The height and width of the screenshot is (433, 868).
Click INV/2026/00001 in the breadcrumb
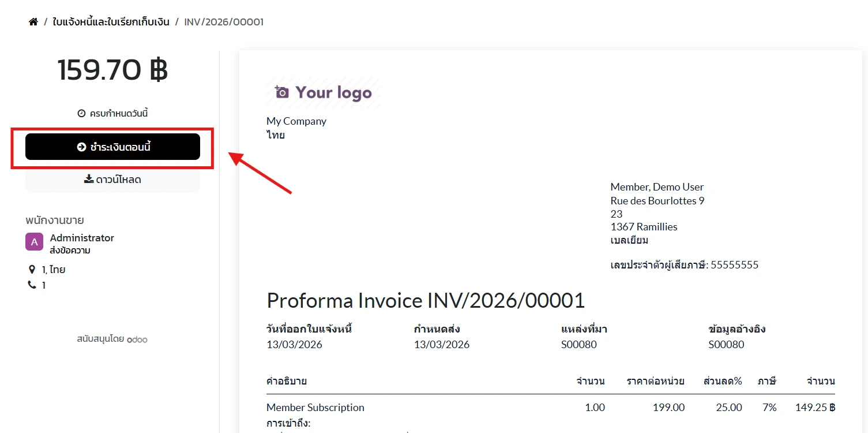(224, 22)
